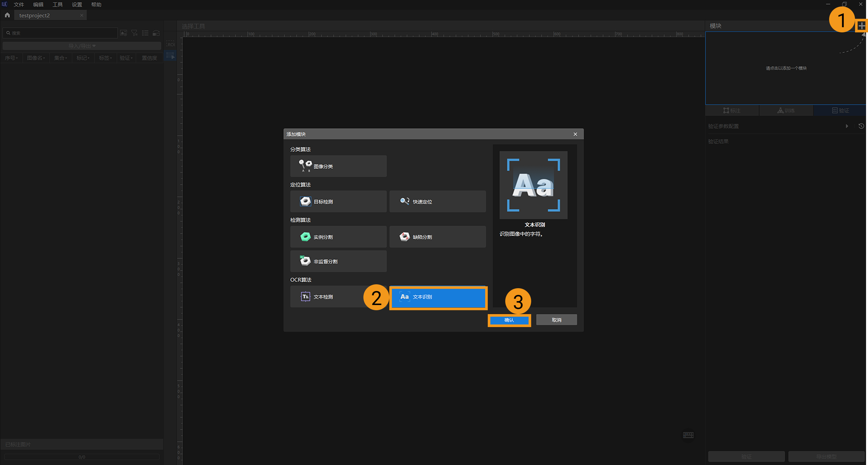Choose the 目标检测 module tile
This screenshot has height=465, width=868.
click(x=338, y=201)
